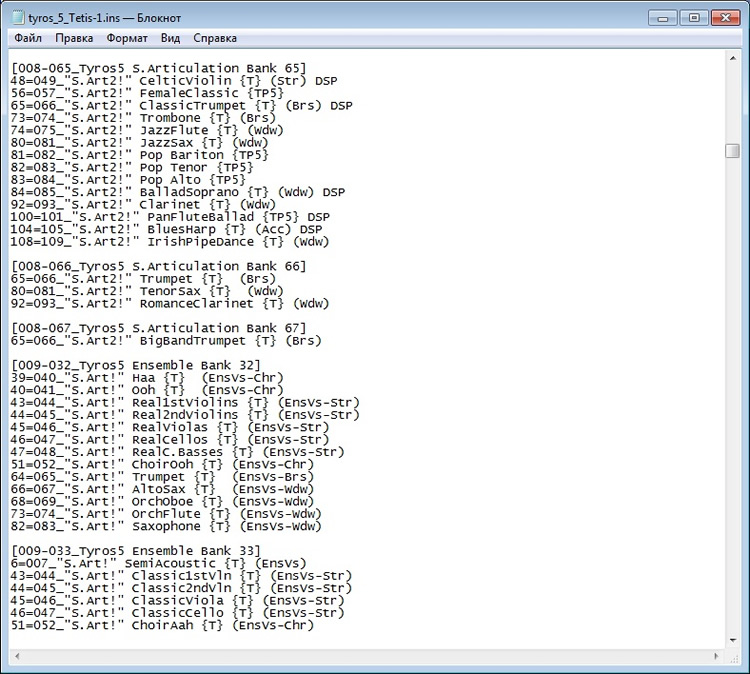This screenshot has height=674, width=750.
Task: Close the Notepad window
Action: coord(726,18)
